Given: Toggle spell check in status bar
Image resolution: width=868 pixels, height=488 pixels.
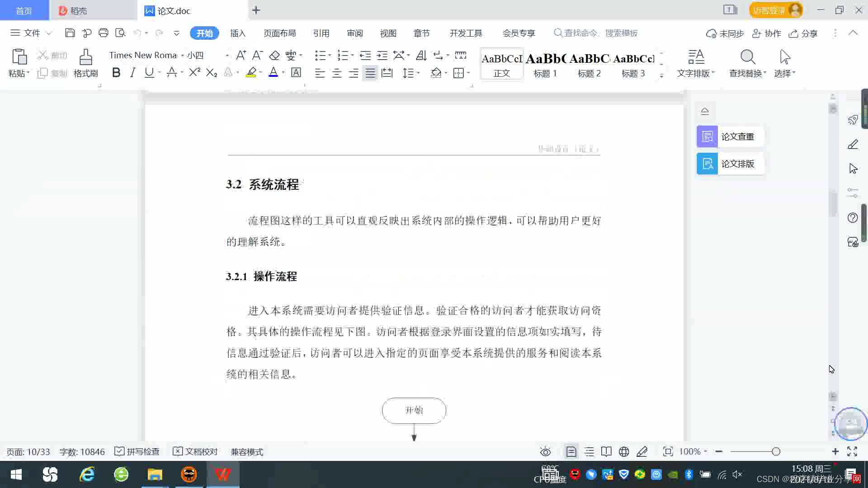Looking at the screenshot, I should click(x=137, y=452).
